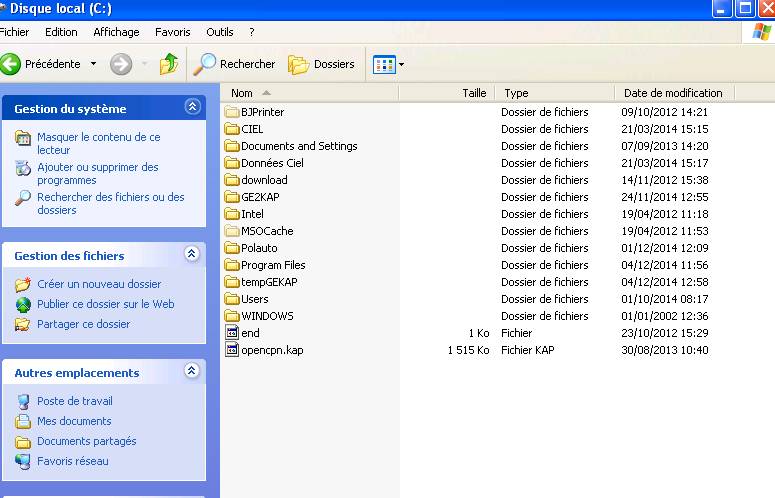Open Documents partagés link

tap(86, 441)
